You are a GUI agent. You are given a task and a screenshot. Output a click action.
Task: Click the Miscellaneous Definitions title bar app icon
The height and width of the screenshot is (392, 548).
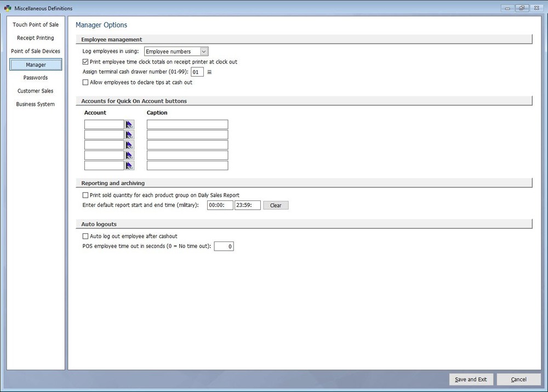pyautogui.click(x=5, y=8)
